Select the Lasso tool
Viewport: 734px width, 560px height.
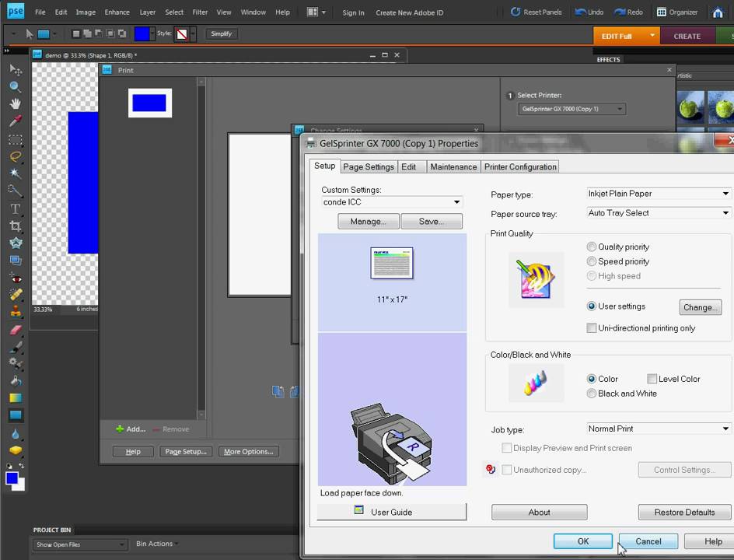click(x=16, y=156)
